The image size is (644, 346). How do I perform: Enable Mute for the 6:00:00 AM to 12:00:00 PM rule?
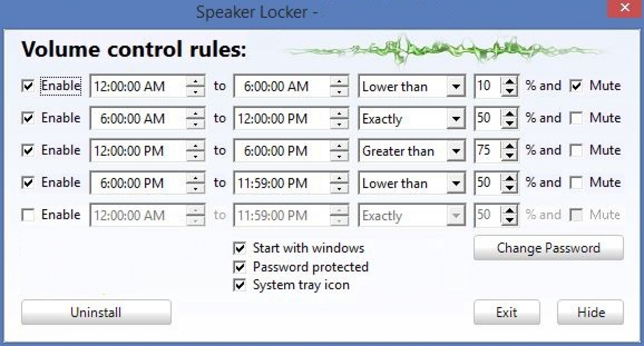tap(576, 118)
